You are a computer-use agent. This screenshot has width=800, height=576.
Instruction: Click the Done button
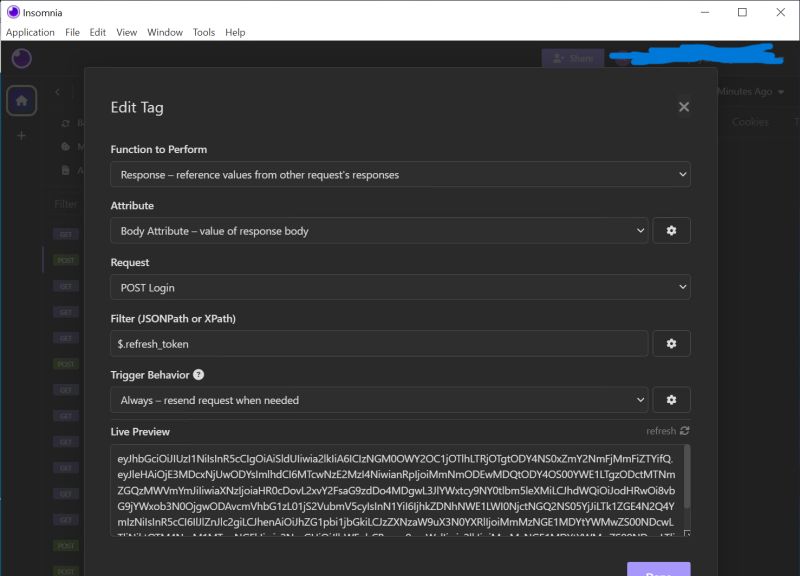click(658, 572)
